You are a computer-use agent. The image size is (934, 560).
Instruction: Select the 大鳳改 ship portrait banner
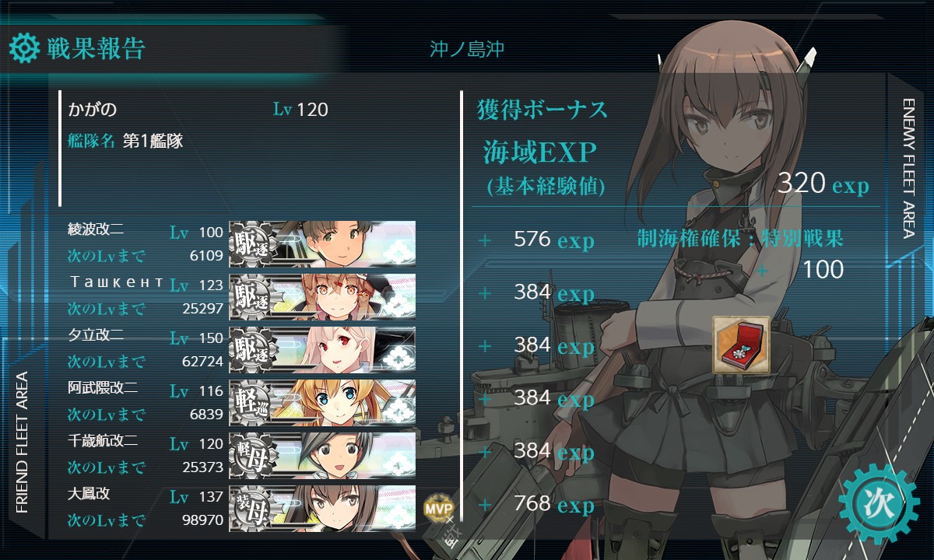pyautogui.click(x=322, y=509)
